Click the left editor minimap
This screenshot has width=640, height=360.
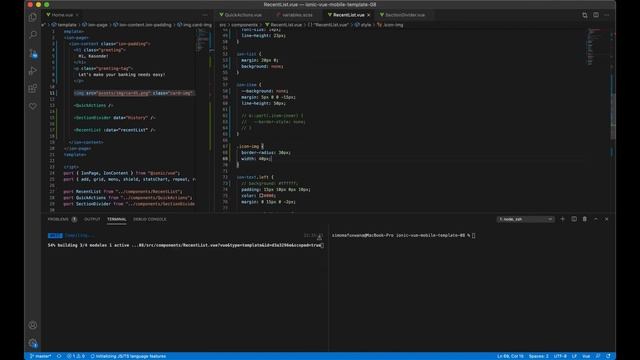coord(203,40)
